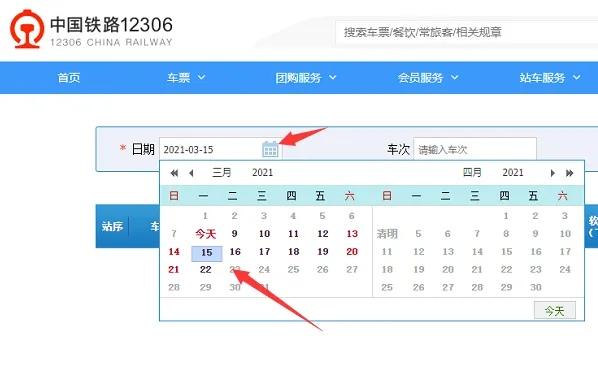The width and height of the screenshot is (598, 372).
Task: Click March 29 in the calendar
Action: [206, 287]
